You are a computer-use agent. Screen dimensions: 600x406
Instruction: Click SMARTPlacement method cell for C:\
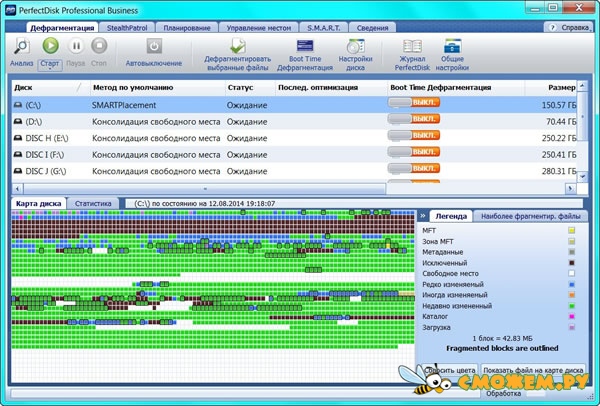(x=124, y=105)
